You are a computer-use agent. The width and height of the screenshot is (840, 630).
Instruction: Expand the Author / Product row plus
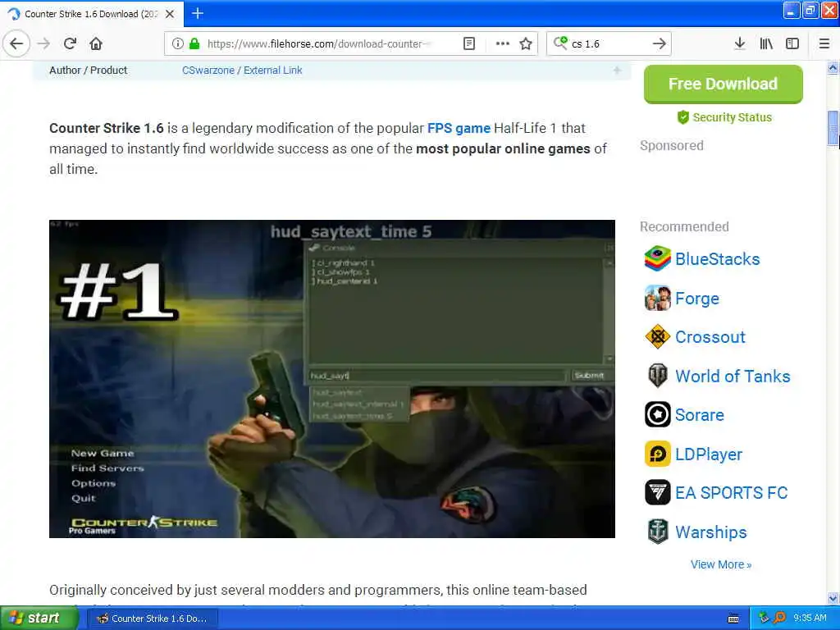click(617, 71)
